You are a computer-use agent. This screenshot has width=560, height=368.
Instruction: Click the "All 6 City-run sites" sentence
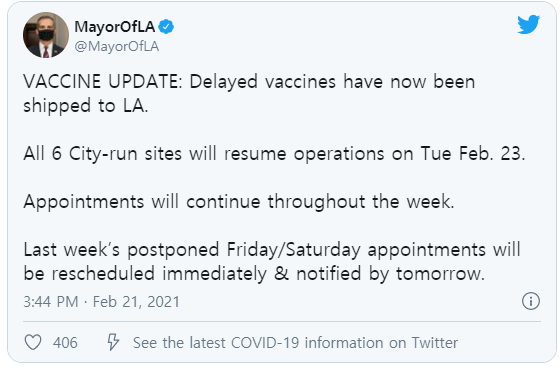274,154
